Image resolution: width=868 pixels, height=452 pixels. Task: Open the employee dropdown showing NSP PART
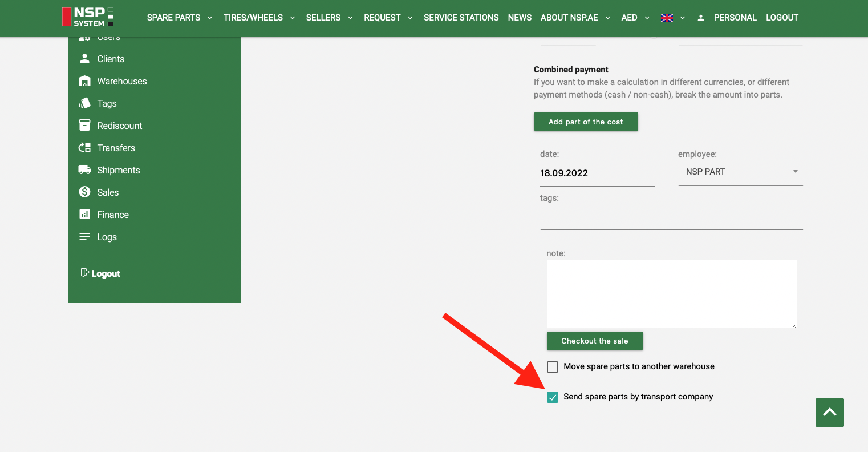pyautogui.click(x=740, y=172)
